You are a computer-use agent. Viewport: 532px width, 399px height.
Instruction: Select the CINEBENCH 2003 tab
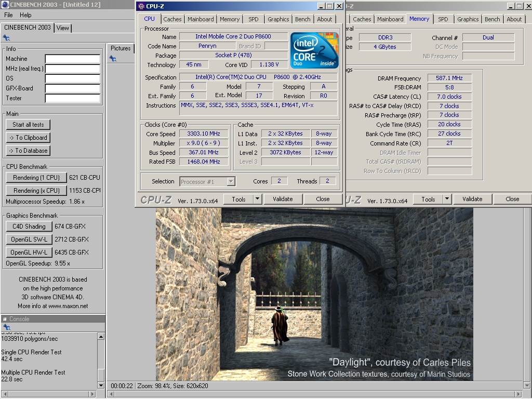click(x=28, y=28)
